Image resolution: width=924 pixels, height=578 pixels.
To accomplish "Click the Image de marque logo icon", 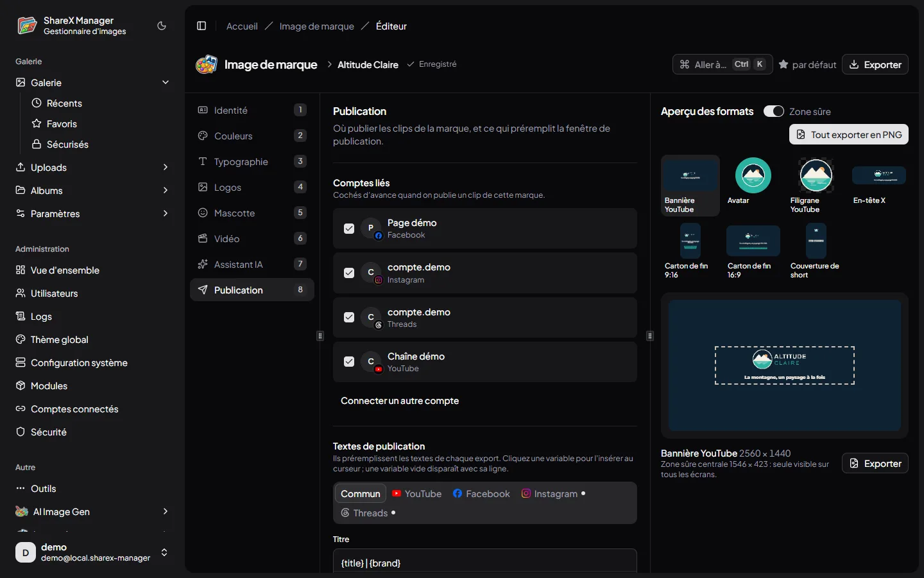I will (207, 64).
